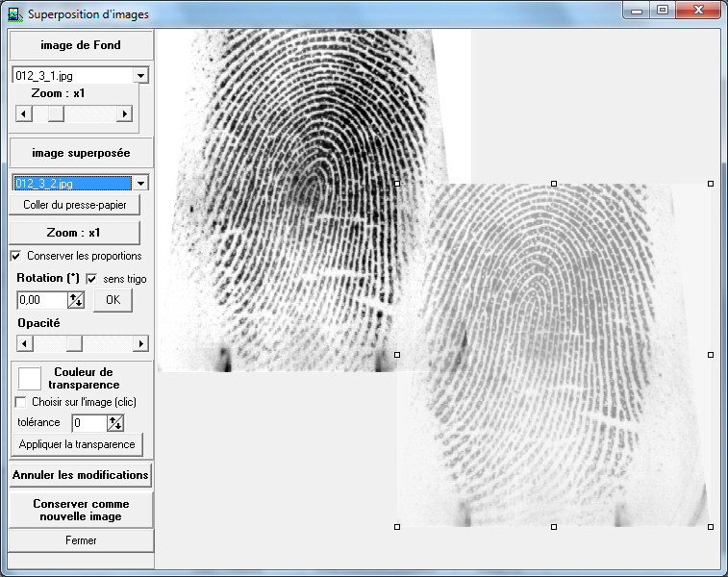Click the overlay 'Zoom : x1' button

(74, 233)
